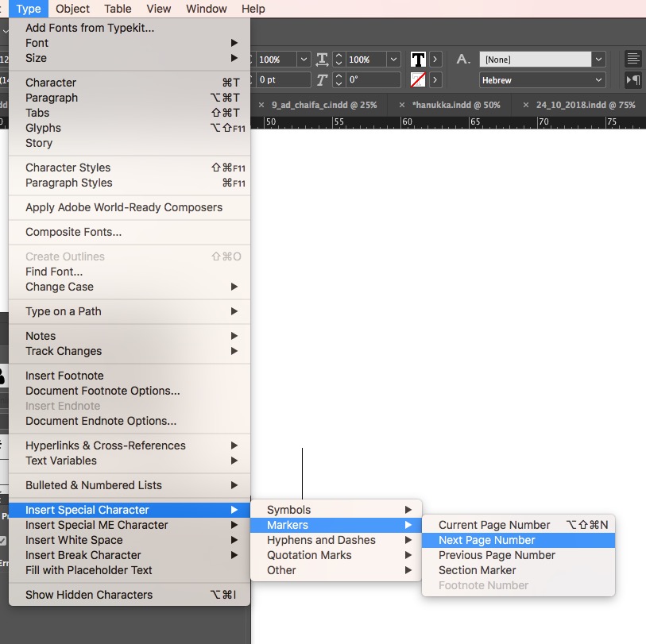This screenshot has height=644, width=646.
Task: Click the horizontal scale stepper arrows
Action: pyautogui.click(x=338, y=60)
